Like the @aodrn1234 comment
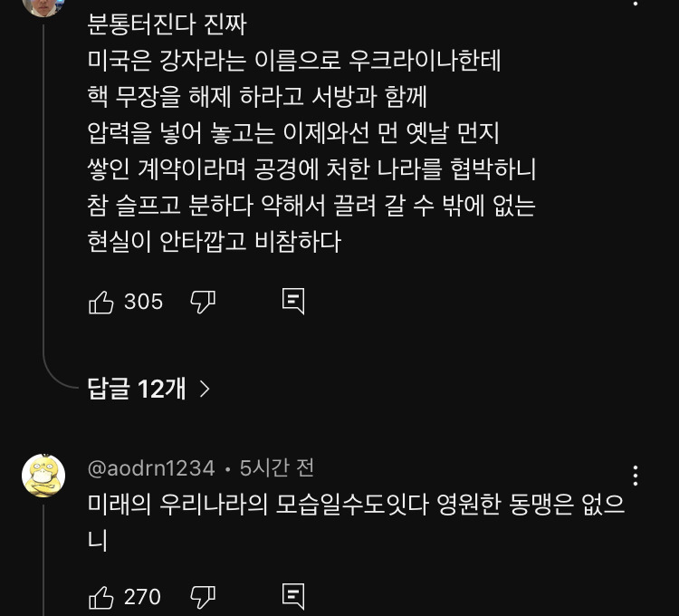 click(x=101, y=597)
